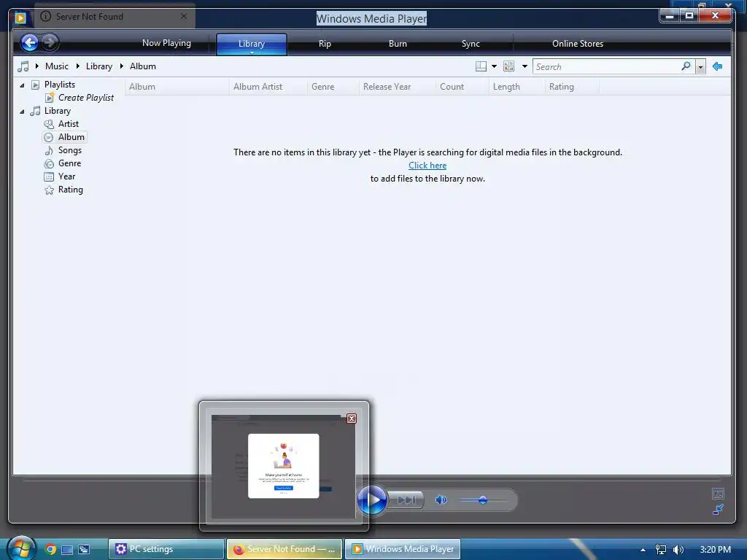Click the full screen view icon
The height and width of the screenshot is (560, 747).
pos(718,494)
